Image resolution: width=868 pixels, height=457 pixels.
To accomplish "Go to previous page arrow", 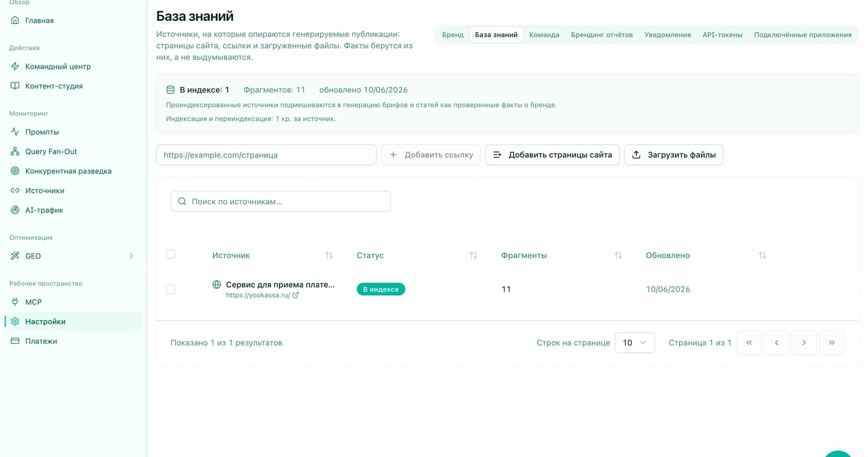I will (x=776, y=343).
